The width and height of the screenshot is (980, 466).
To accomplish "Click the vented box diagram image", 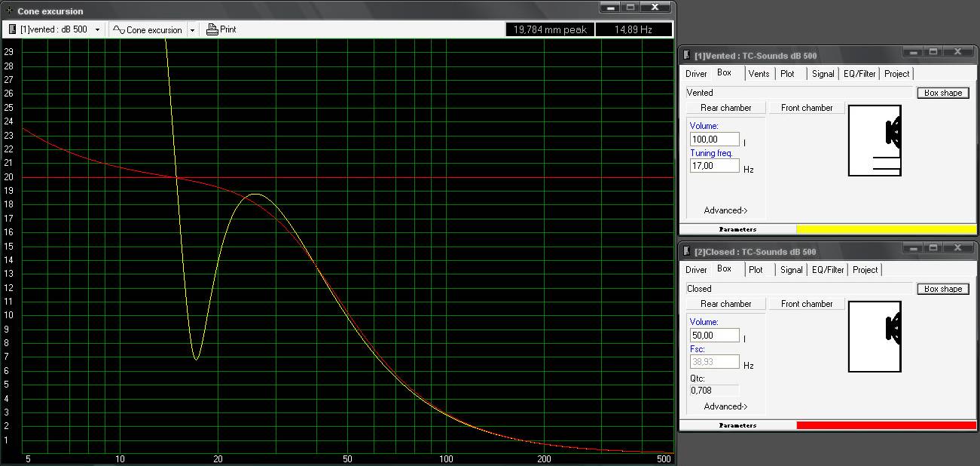I will [875, 140].
